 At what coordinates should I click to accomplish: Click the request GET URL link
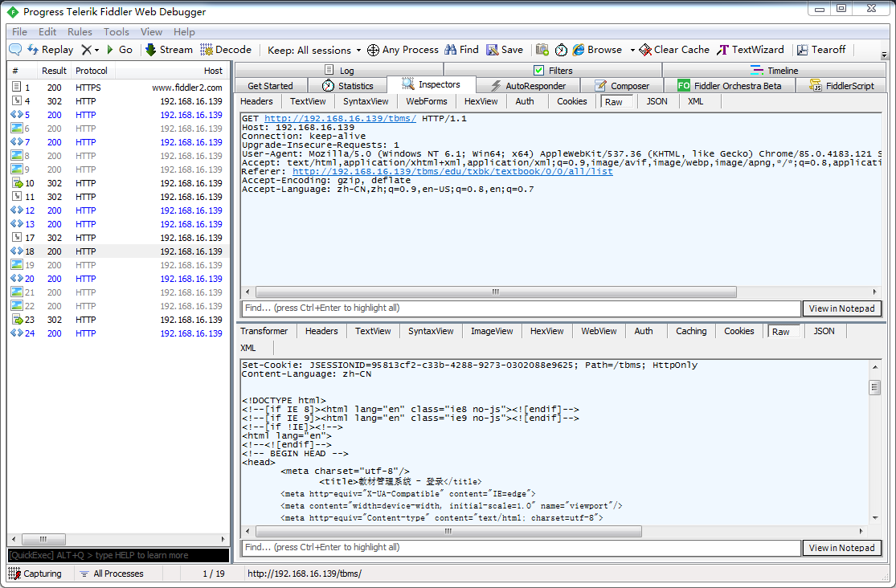(x=340, y=118)
